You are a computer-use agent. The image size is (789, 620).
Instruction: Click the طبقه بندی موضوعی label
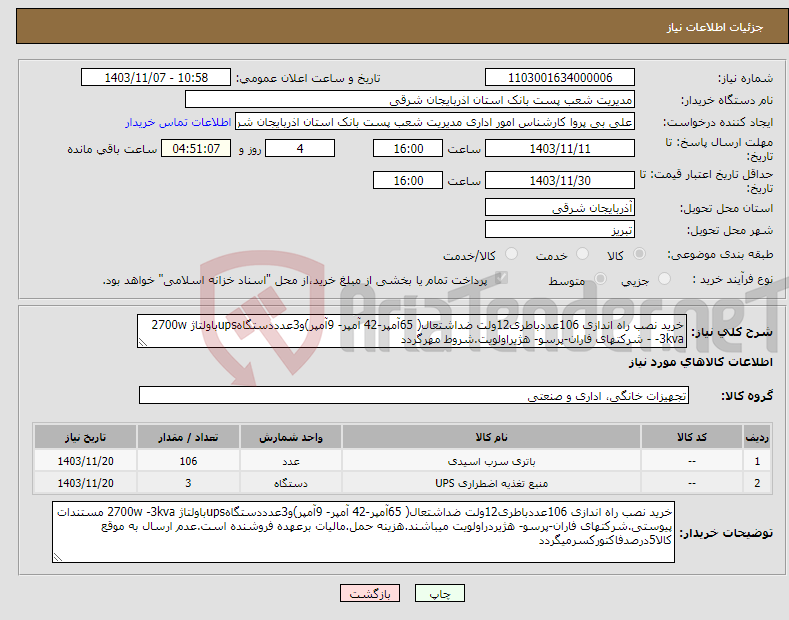[720, 255]
